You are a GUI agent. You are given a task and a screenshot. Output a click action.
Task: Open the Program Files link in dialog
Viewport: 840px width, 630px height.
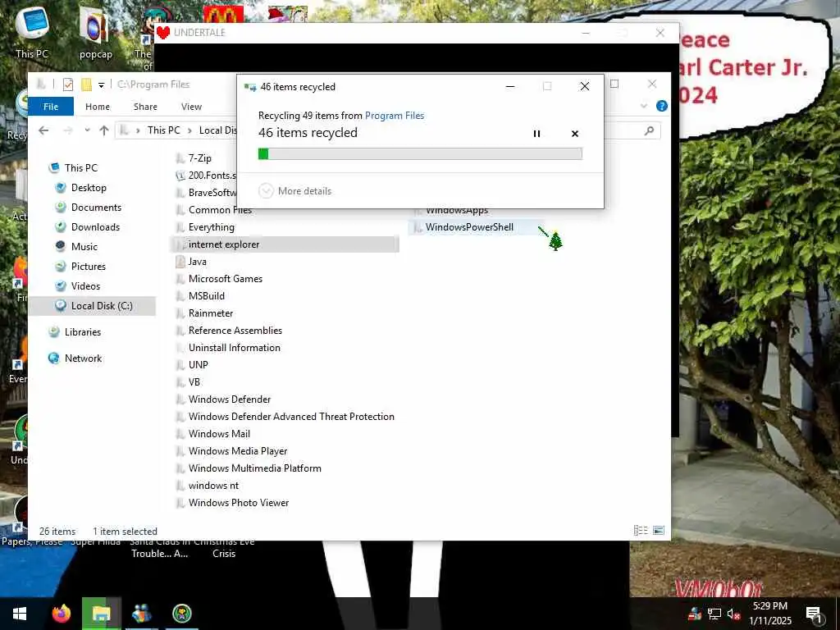[395, 116]
